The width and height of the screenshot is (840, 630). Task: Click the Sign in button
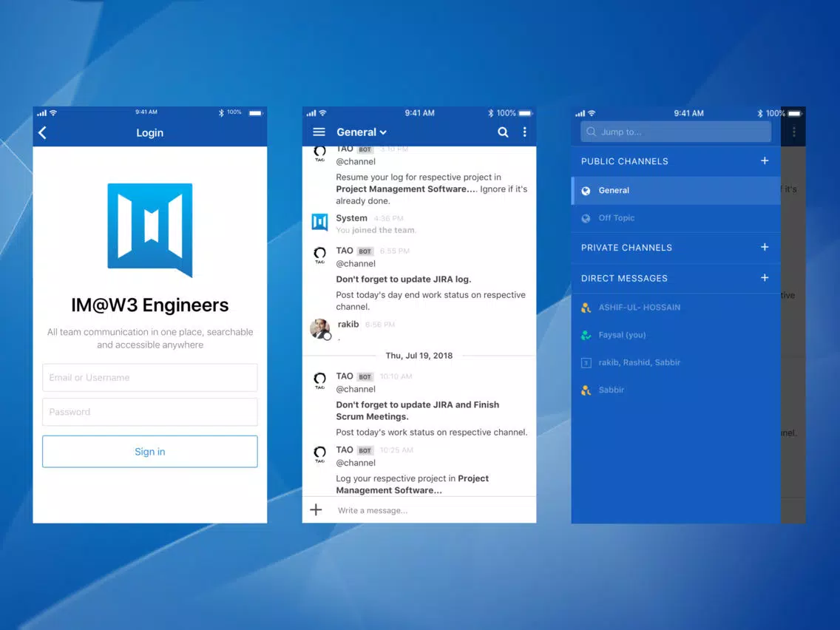tap(150, 452)
